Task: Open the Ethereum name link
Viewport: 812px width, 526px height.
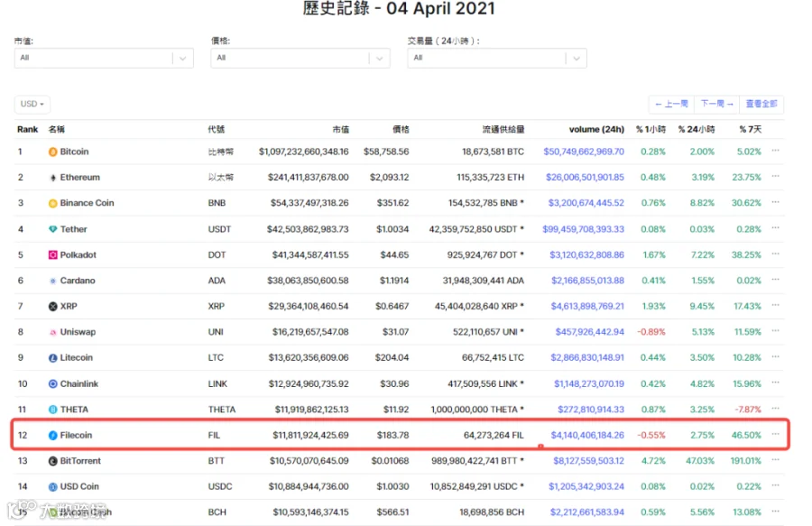Action: [79, 178]
